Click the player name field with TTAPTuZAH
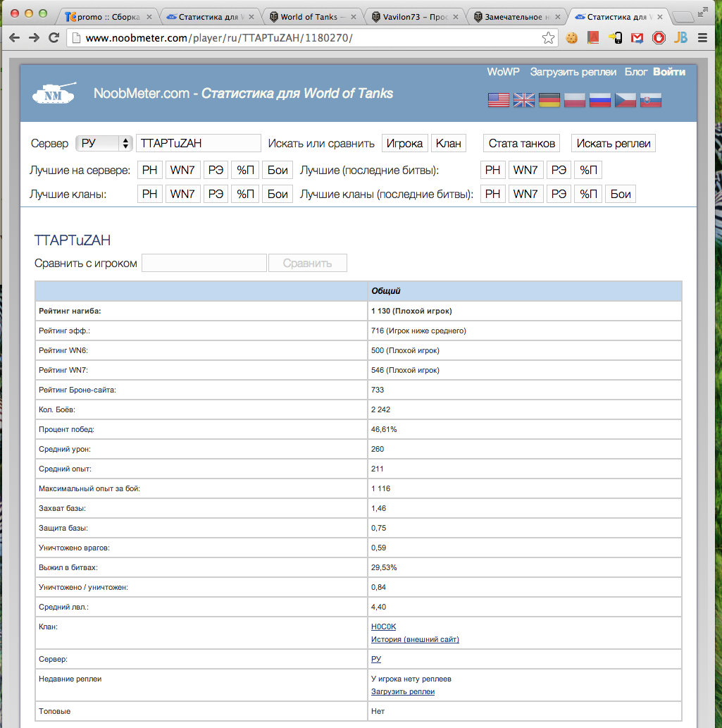 click(198, 144)
